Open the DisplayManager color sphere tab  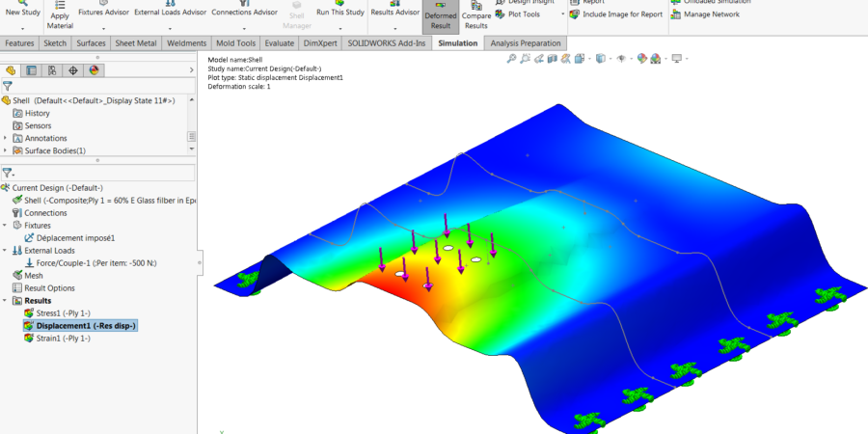tap(95, 70)
